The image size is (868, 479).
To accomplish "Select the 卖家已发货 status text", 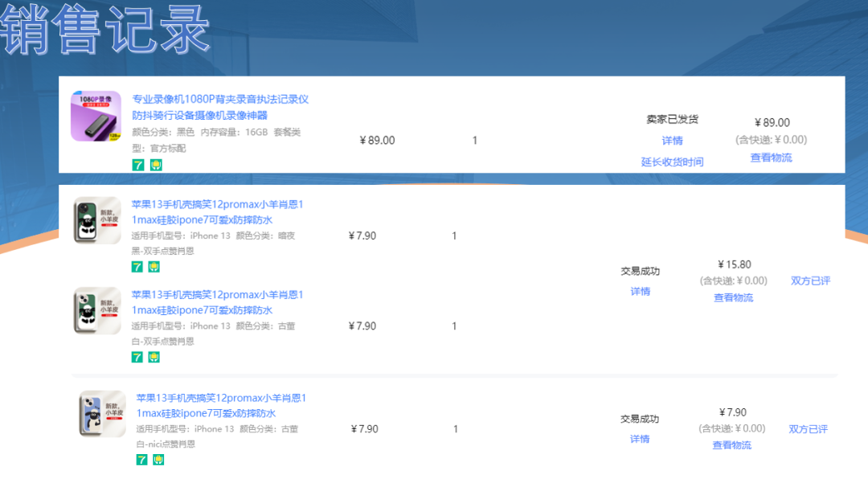I will click(672, 119).
